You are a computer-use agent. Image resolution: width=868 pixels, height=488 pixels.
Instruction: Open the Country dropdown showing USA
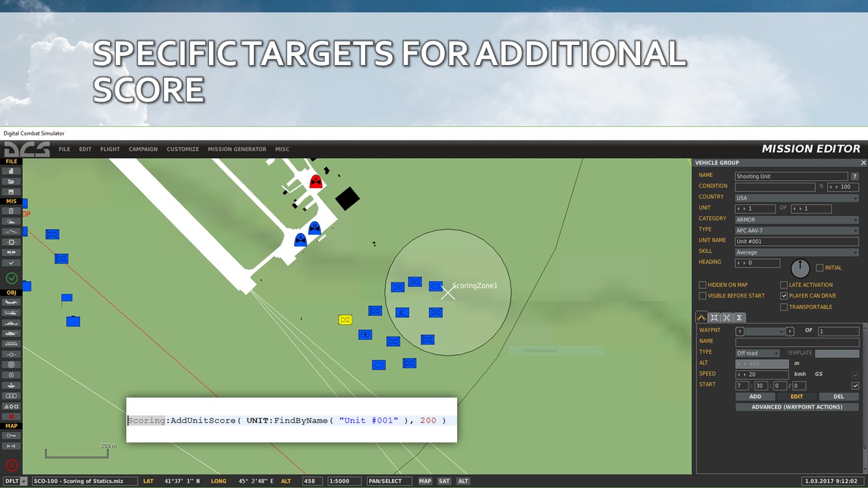click(796, 198)
